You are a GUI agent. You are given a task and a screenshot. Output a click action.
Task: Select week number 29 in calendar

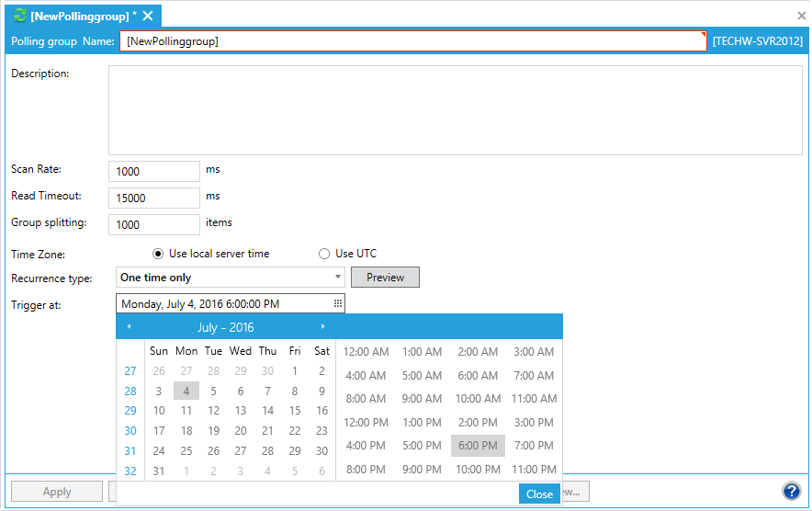click(x=130, y=411)
